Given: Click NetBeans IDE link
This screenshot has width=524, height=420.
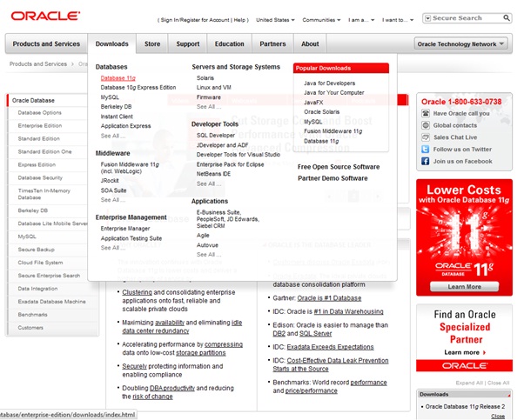Looking at the screenshot, I should pyautogui.click(x=213, y=174).
